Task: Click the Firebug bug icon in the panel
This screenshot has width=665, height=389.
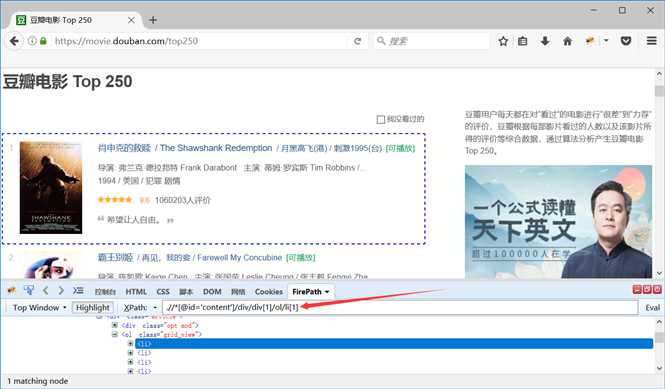Action: point(12,291)
